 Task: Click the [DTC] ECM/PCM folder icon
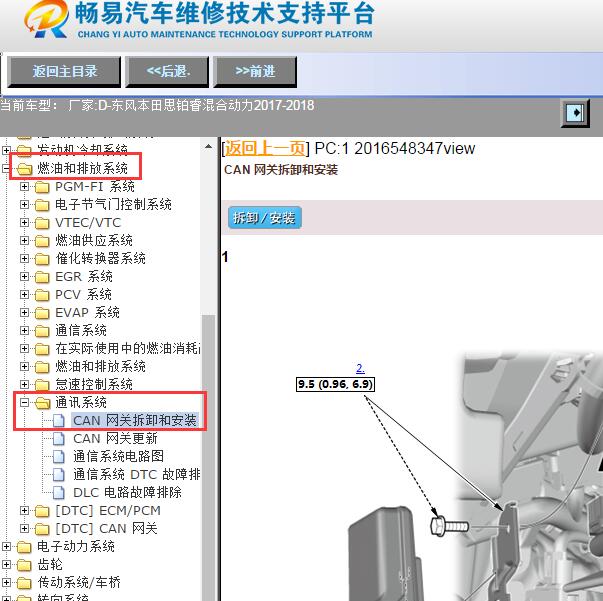(x=42, y=511)
